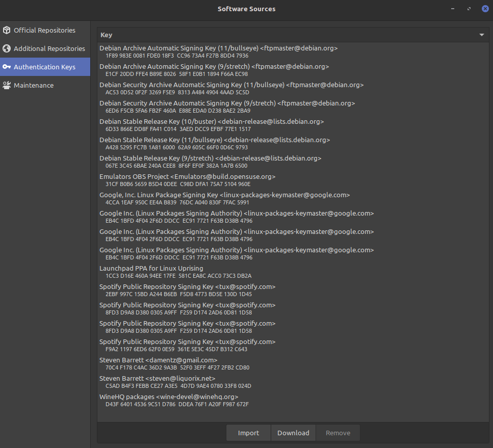Select Google, Inc. Linux Package Signing Key

click(293, 198)
